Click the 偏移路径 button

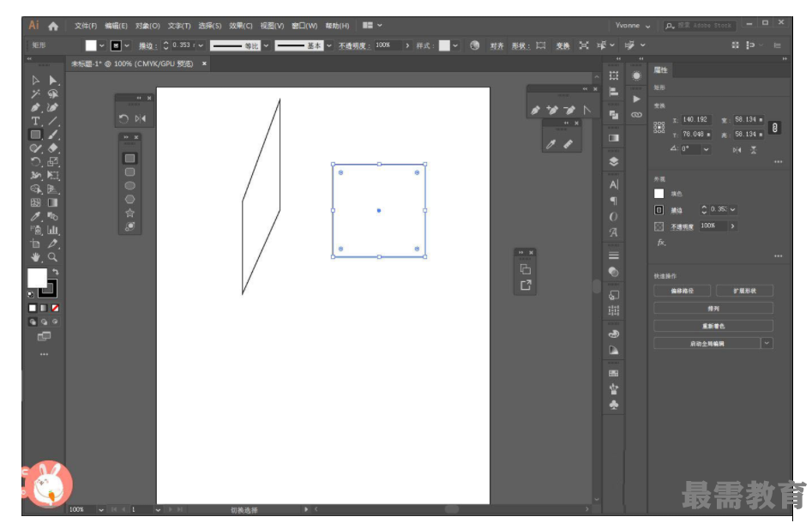(682, 291)
